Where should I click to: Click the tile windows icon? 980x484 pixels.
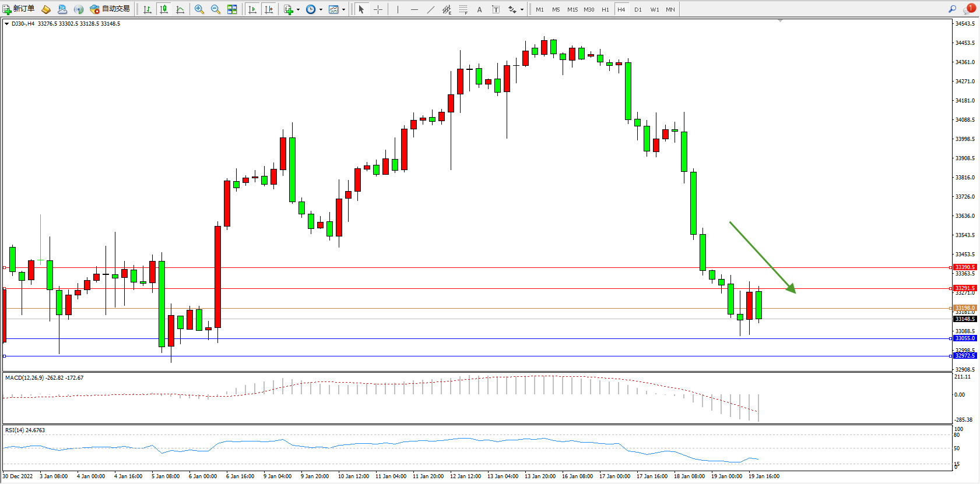[232, 9]
